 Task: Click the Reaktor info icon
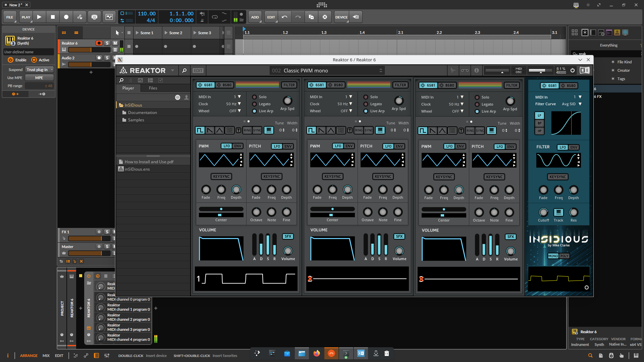point(477,70)
